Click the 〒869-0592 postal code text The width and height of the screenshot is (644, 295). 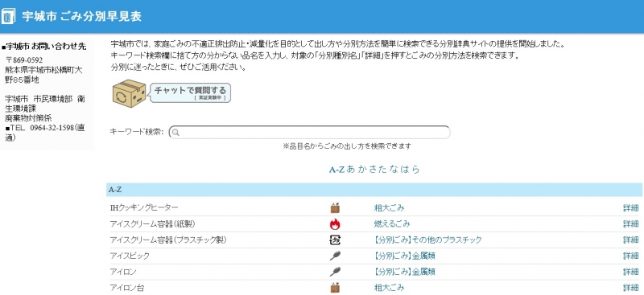point(24,60)
